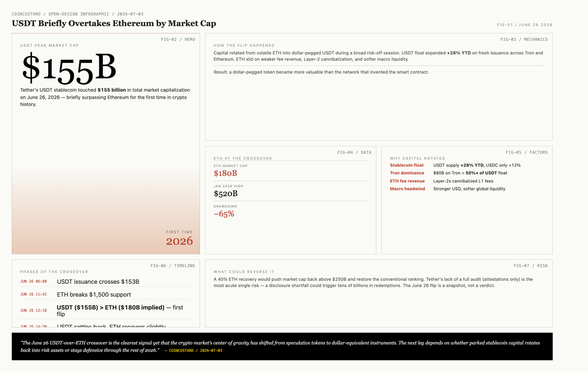Click the red '2026' first-time year
The width and height of the screenshot is (588, 372).
[179, 241]
